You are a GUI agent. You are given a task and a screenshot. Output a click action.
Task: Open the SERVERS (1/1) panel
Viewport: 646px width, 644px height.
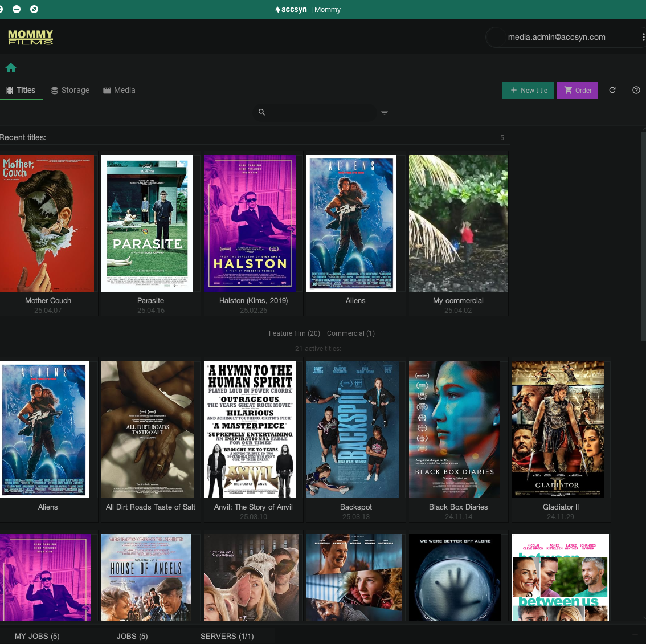(x=227, y=636)
